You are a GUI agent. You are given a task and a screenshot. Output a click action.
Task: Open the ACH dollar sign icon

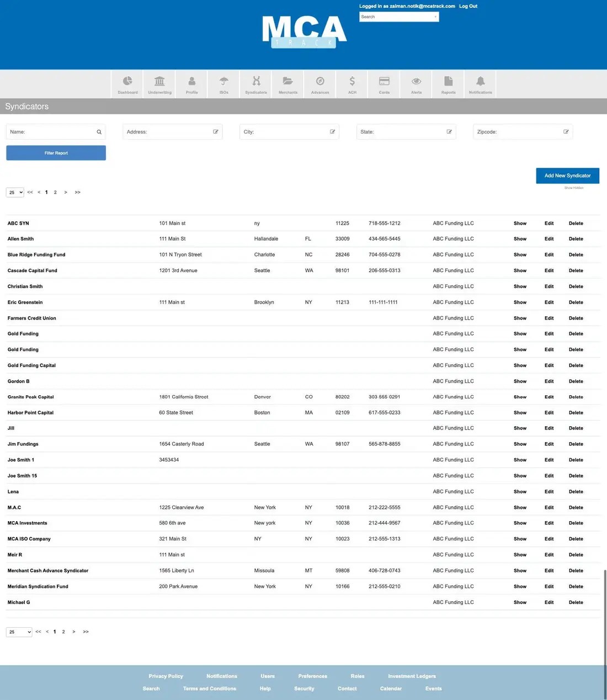click(x=352, y=81)
